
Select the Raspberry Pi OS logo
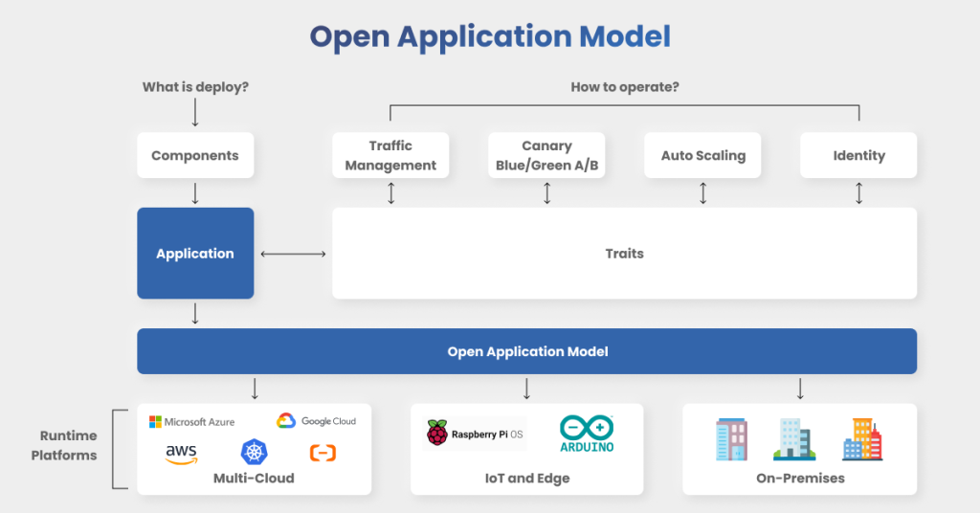coord(474,434)
